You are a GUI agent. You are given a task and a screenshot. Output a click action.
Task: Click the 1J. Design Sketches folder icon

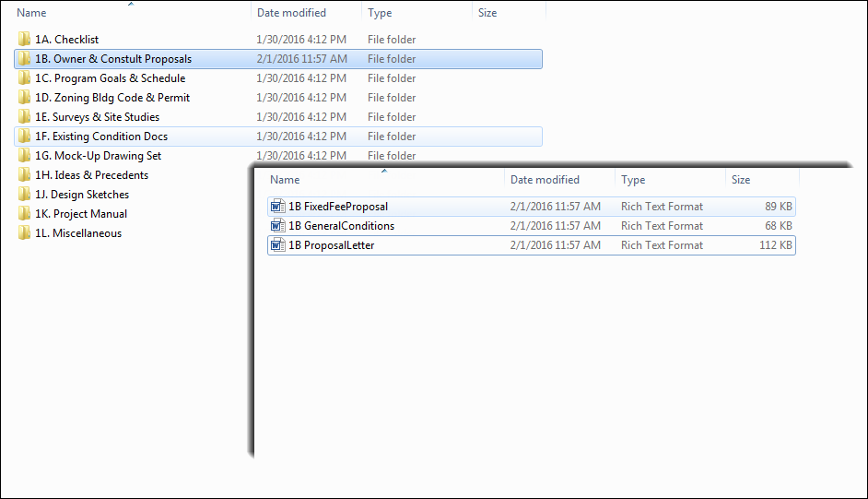point(24,195)
